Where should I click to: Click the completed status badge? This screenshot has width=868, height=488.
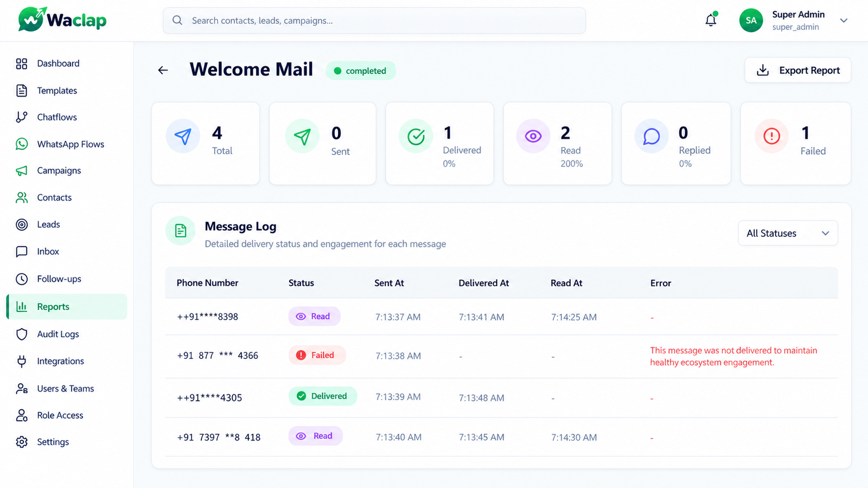[x=361, y=71]
